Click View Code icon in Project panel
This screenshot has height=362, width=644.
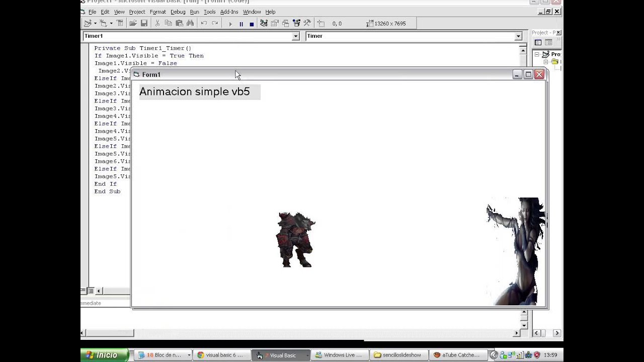coord(538,43)
